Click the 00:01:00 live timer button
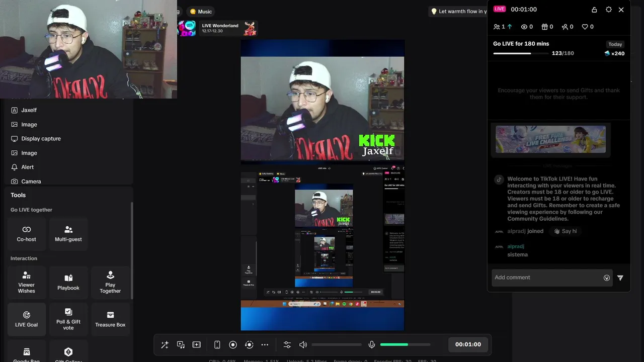This screenshot has height=362, width=644. pyautogui.click(x=468, y=344)
